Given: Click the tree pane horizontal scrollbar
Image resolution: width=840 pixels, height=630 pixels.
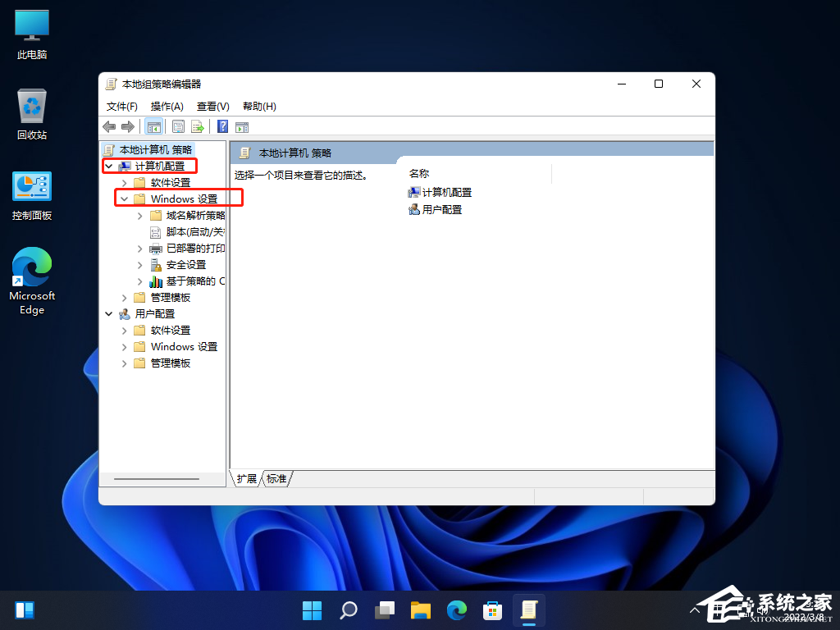Looking at the screenshot, I should click(157, 479).
